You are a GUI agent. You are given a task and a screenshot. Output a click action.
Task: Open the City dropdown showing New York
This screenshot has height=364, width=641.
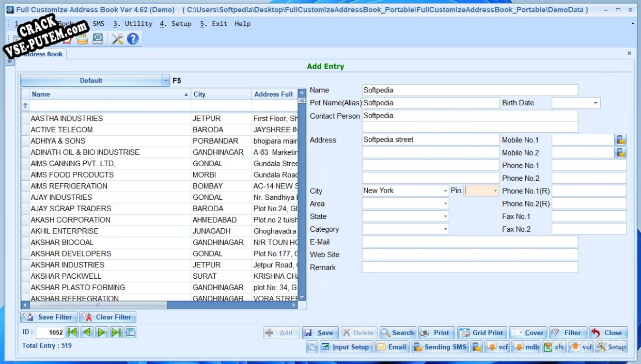(445, 191)
